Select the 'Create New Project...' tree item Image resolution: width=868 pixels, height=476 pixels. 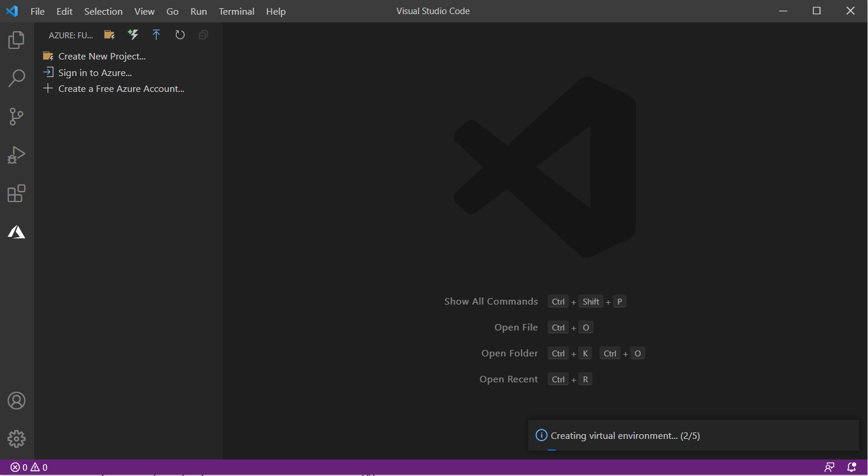tap(128, 57)
